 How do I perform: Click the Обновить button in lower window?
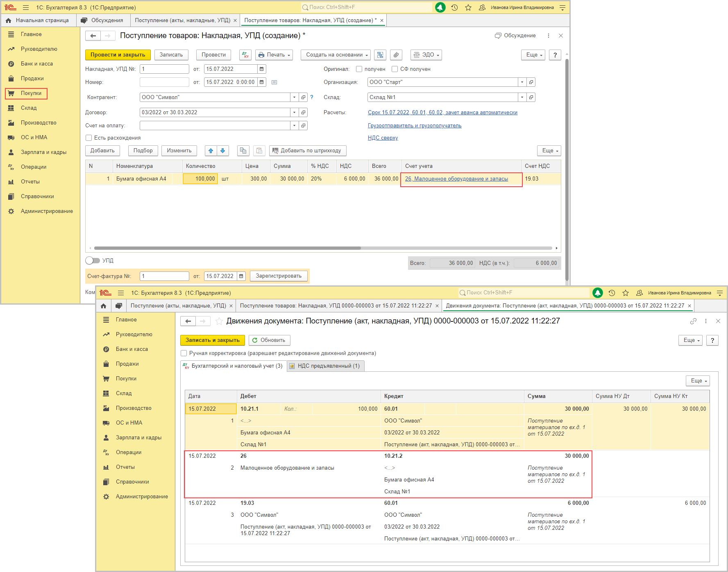269,340
